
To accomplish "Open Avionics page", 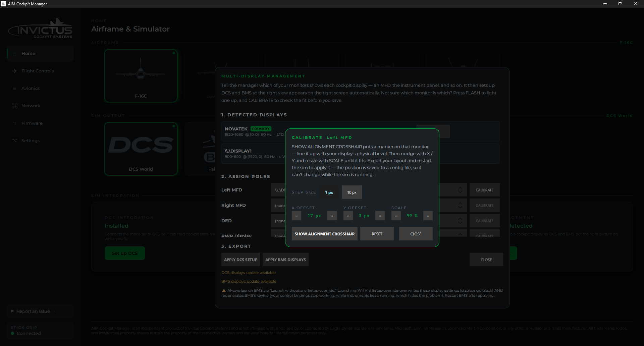I will click(x=40, y=88).
